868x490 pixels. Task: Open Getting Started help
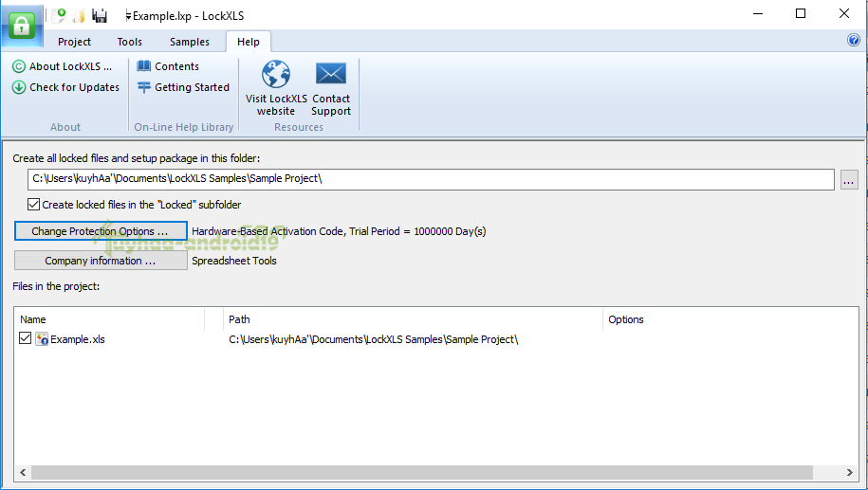(183, 87)
